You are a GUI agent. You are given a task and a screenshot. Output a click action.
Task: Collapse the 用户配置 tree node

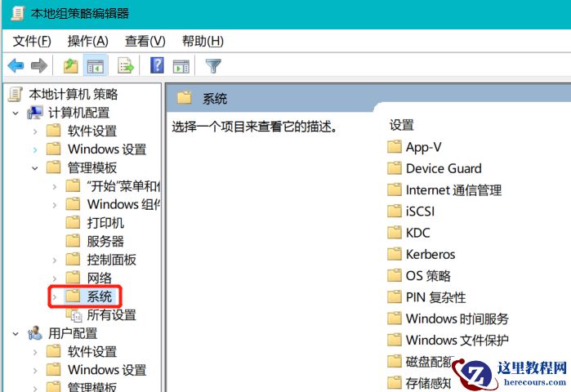(x=16, y=333)
